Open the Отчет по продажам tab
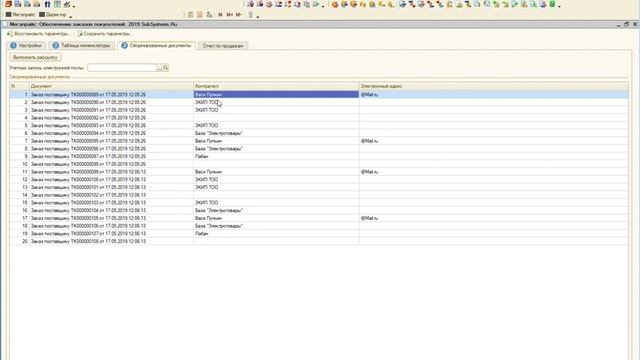The width and height of the screenshot is (640, 360). [x=223, y=46]
